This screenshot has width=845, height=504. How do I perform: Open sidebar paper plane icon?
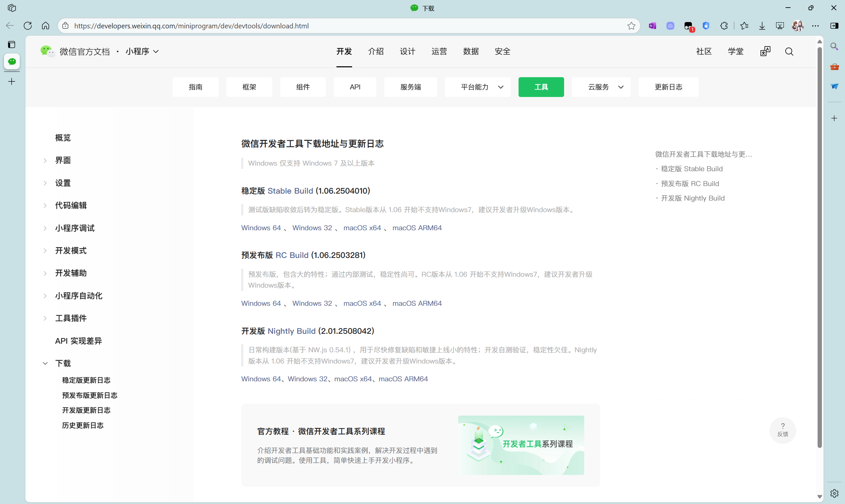(x=834, y=86)
